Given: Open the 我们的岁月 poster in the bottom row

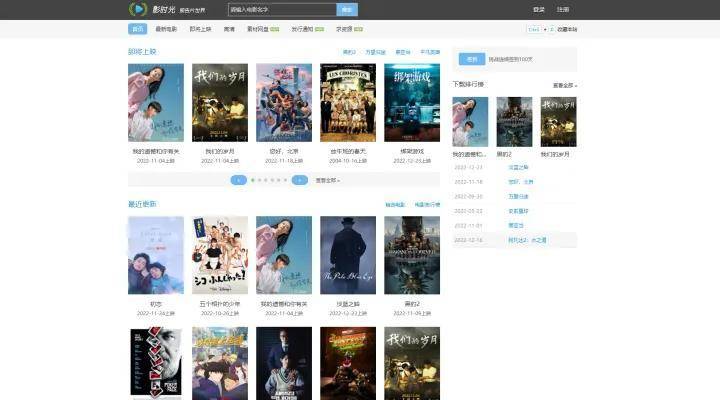Looking at the screenshot, I should [412, 363].
